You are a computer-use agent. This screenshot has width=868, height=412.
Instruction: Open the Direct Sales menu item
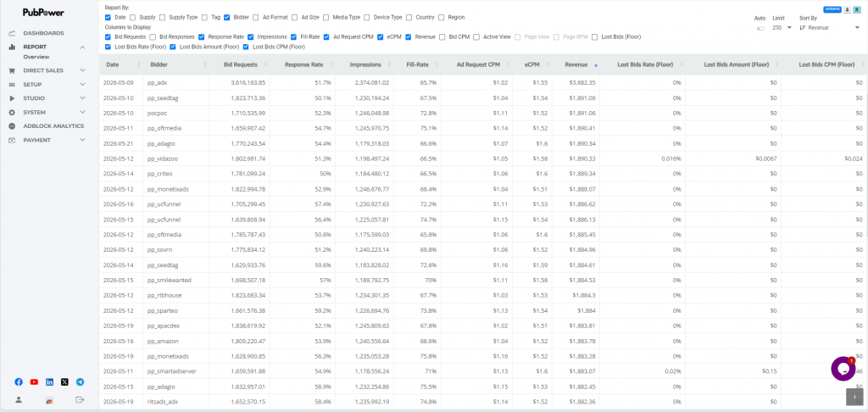(43, 71)
